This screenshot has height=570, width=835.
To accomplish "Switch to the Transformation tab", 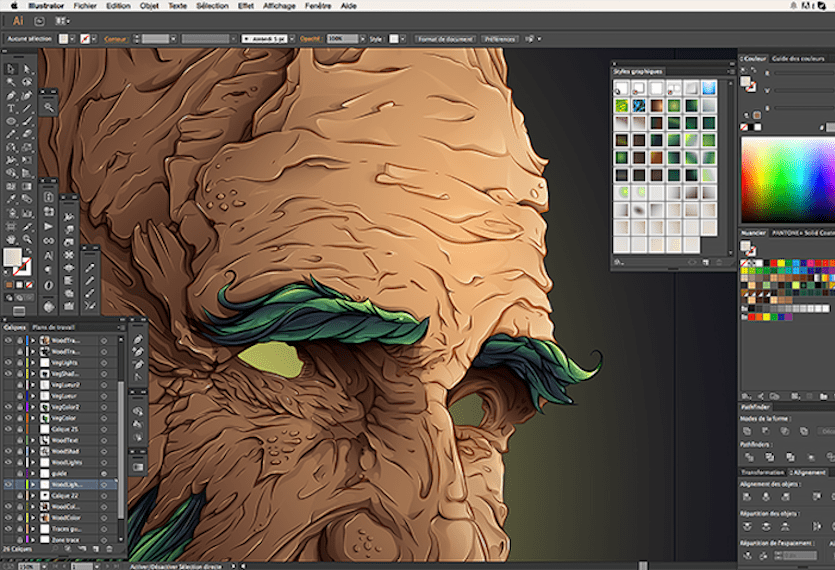I will pos(763,473).
